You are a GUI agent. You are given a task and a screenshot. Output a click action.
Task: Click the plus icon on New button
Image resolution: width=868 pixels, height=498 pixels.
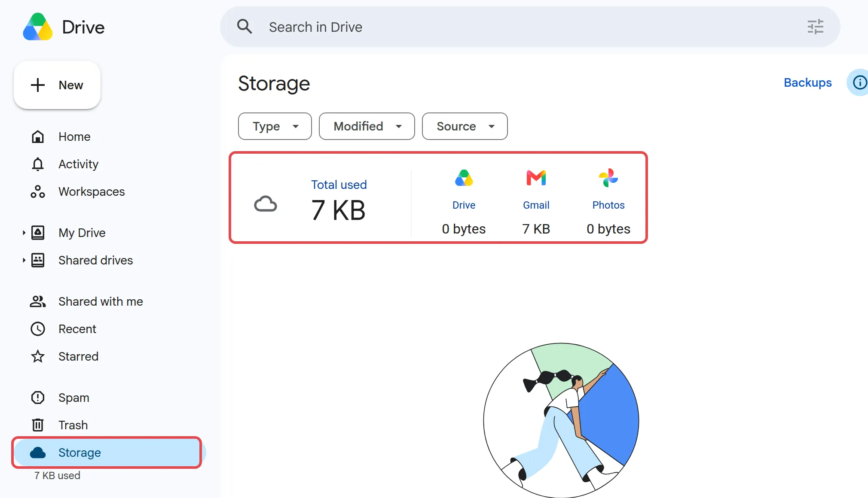(38, 85)
